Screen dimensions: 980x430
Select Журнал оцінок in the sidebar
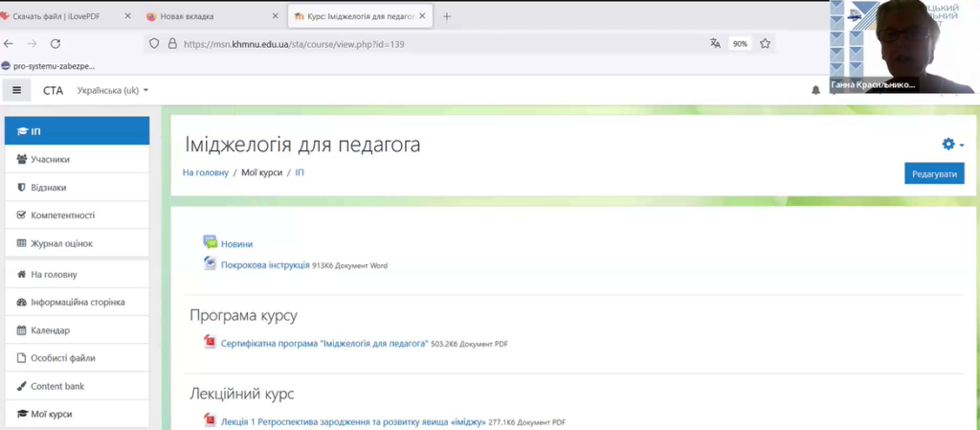click(61, 243)
